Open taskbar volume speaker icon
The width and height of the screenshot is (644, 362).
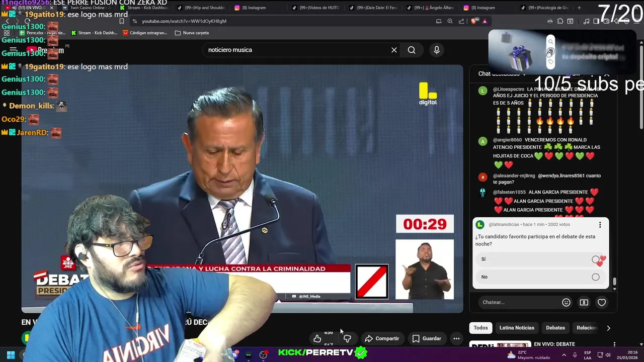pos(608,355)
